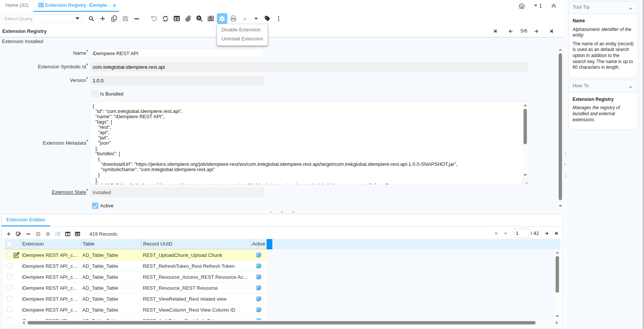Toggle grid view in Extension Entities toolbar
644x329 pixels.
pyautogui.click(x=77, y=234)
